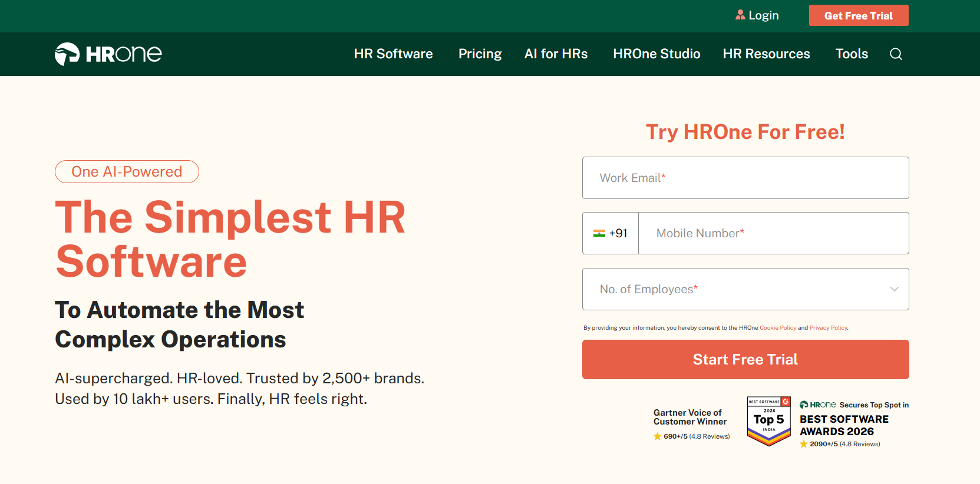
Task: Click the Login link
Action: pyautogui.click(x=764, y=15)
